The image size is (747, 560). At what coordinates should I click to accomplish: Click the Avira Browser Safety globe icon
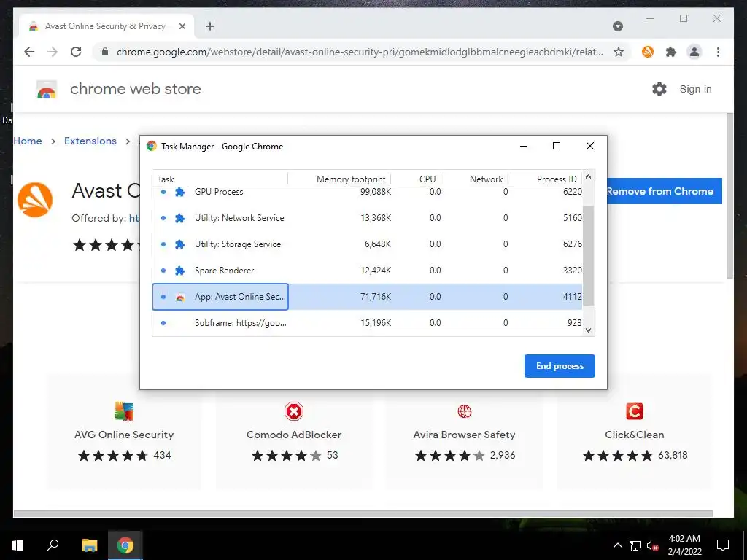click(x=465, y=411)
